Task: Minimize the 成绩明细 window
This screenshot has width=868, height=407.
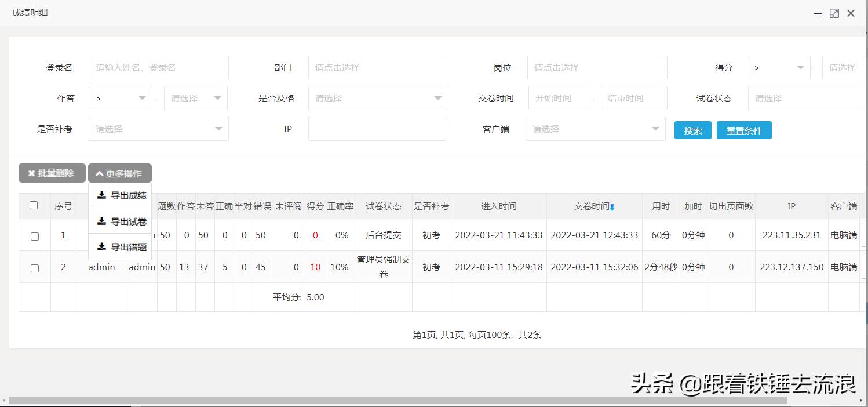Action: [x=818, y=13]
